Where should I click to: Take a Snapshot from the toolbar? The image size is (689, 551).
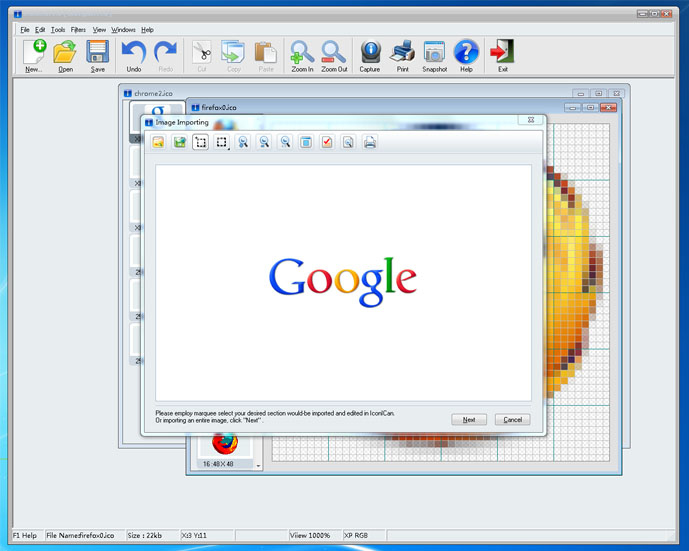434,55
